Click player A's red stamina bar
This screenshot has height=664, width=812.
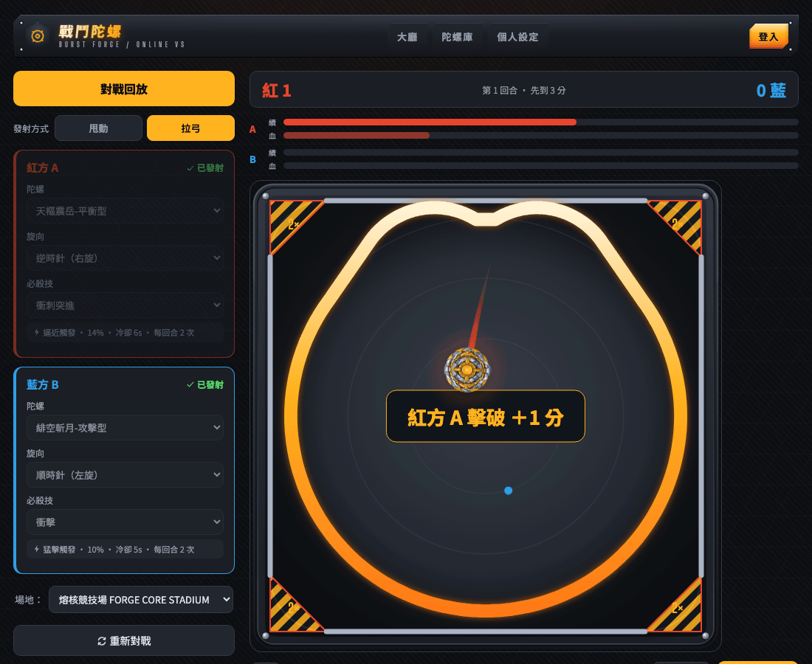[430, 122]
